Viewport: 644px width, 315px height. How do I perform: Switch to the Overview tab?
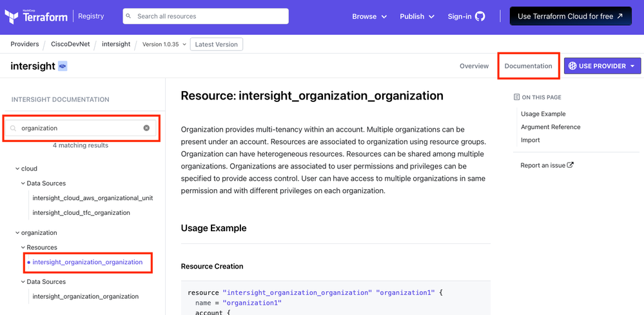tap(474, 66)
